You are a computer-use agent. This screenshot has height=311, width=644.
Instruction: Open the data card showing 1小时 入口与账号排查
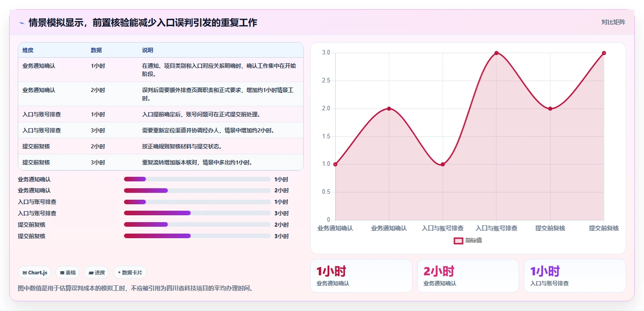tap(575, 276)
